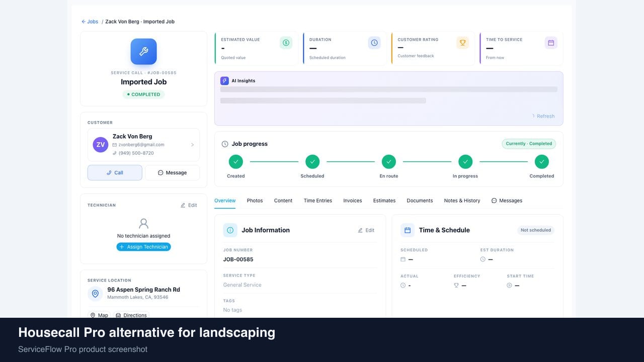Click the Job Information info icon
644x362 pixels.
pos(230,230)
